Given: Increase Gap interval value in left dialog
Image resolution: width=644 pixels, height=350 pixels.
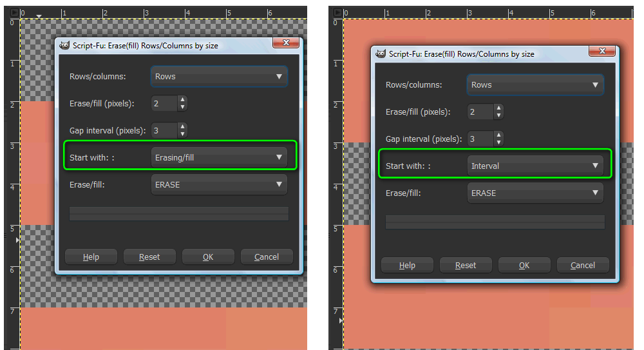Looking at the screenshot, I should (x=183, y=127).
